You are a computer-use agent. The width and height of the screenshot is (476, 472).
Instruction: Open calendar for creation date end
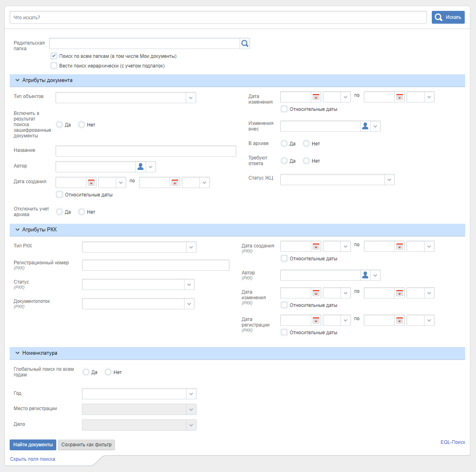tap(175, 182)
